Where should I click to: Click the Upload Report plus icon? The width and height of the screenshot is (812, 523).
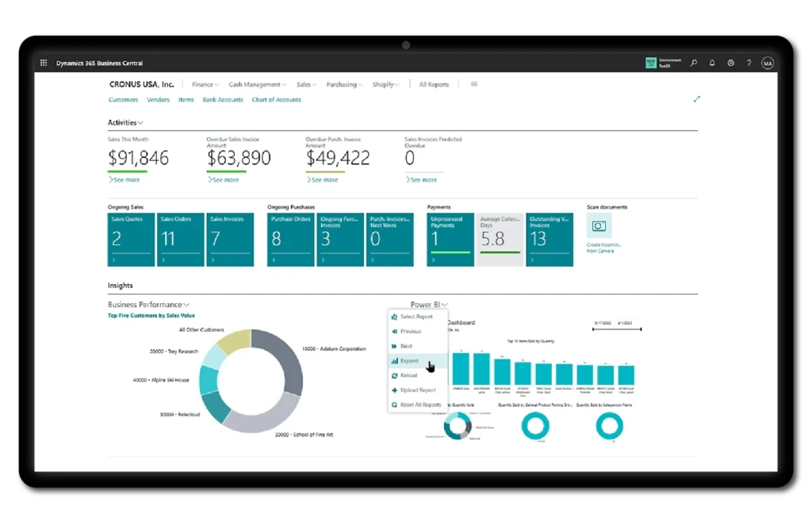tap(394, 390)
